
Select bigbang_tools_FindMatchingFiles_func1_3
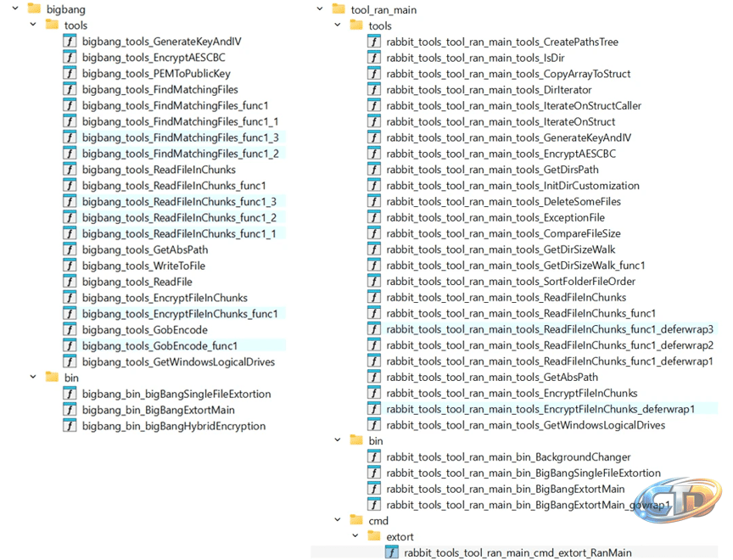tap(181, 137)
